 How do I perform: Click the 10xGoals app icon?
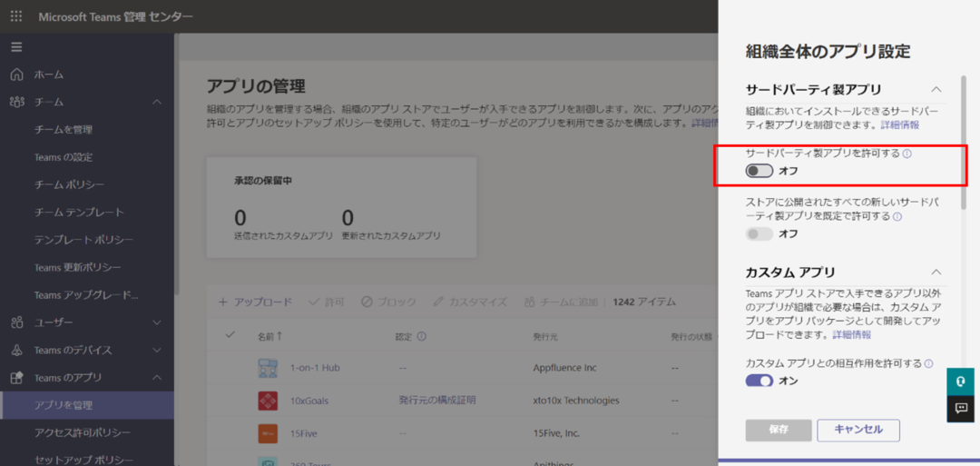[268, 401]
